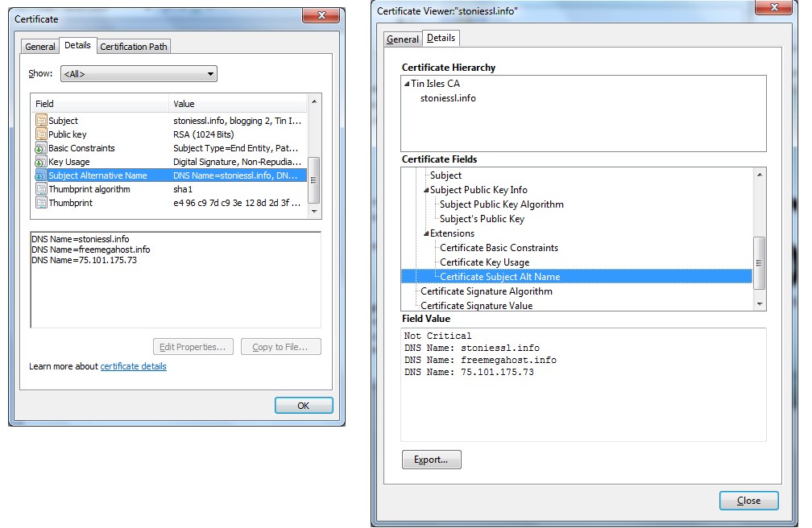Click DNS Name=75.101.175.73 in Certificate window
The width and height of the screenshot is (812, 528).
[x=84, y=260]
